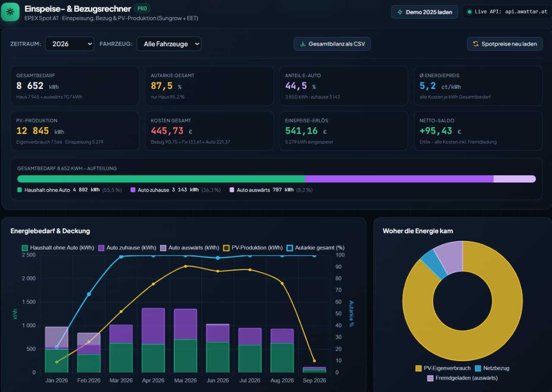Click the green sun app logo icon
The image size is (552, 392).
click(10, 12)
